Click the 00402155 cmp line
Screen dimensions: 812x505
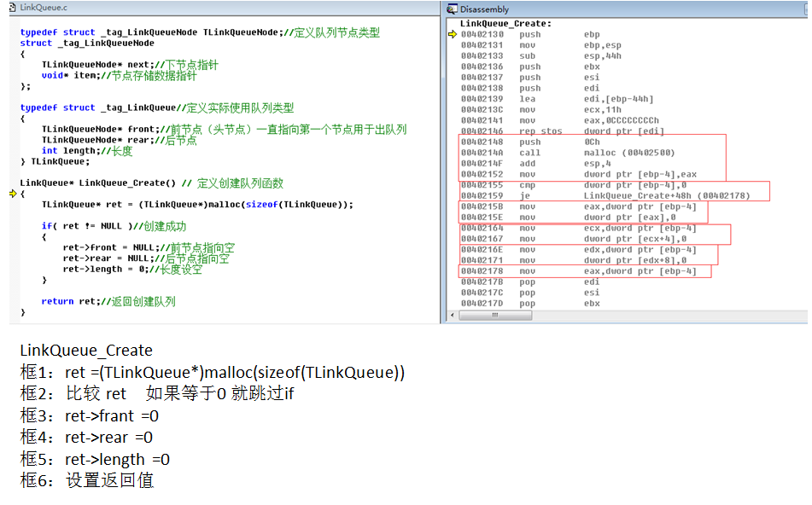(573, 185)
